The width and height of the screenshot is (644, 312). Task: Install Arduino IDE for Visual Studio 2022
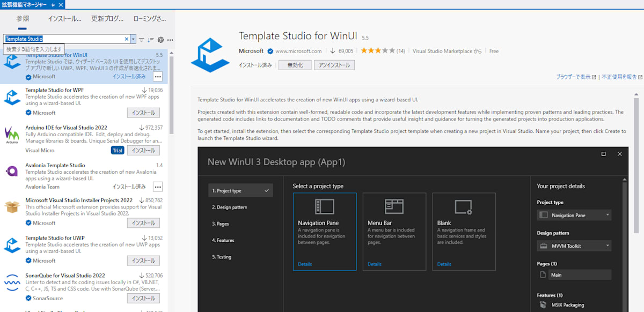[143, 151]
